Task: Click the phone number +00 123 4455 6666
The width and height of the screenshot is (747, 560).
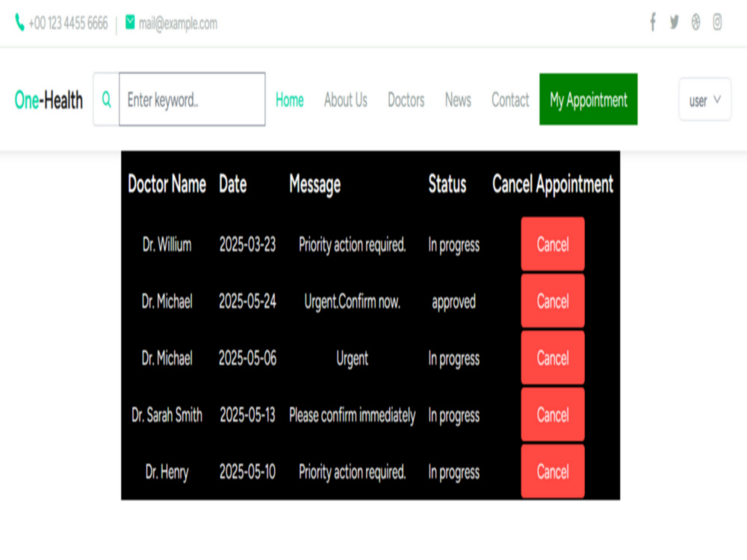Action: tap(68, 23)
